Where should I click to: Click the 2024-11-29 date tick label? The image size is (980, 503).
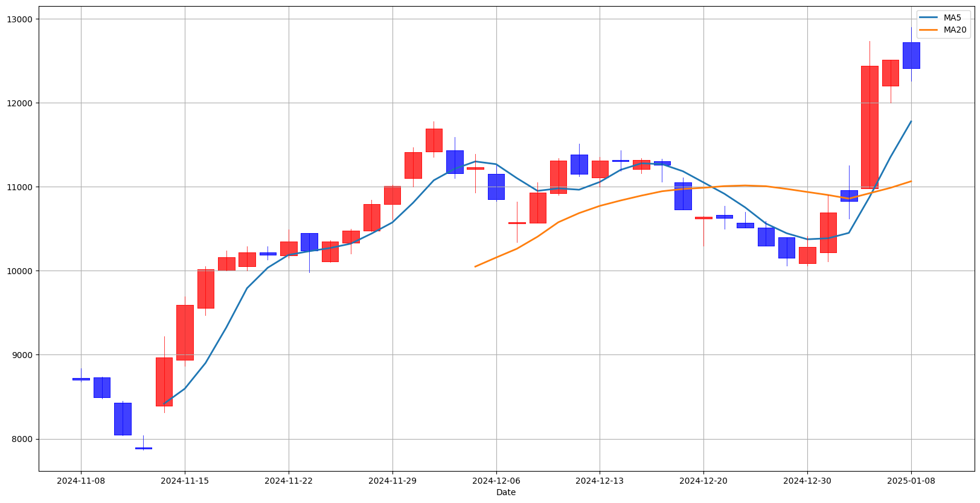pyautogui.click(x=392, y=481)
